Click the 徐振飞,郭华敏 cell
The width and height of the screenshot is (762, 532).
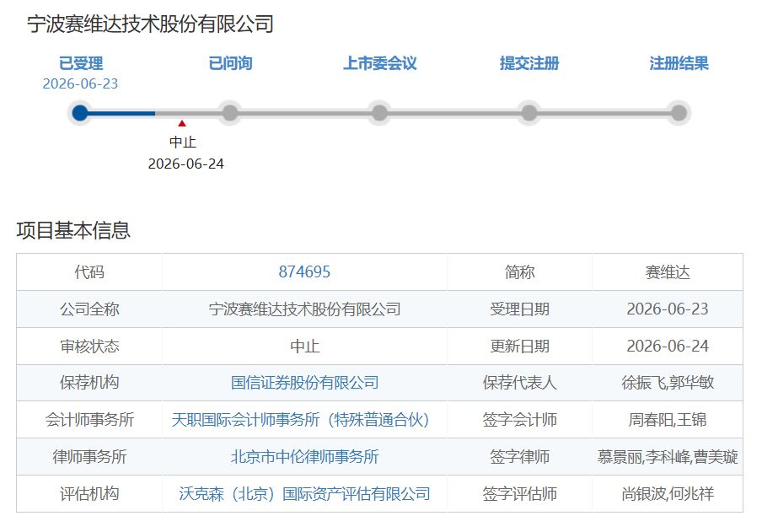tap(668, 383)
